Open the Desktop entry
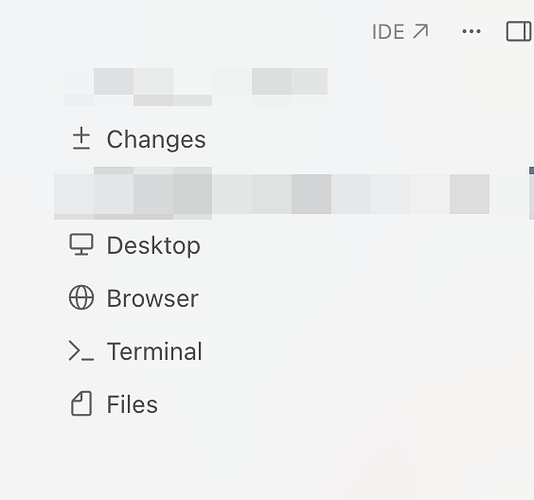Screen dimensions: 534x500 click(135, 245)
